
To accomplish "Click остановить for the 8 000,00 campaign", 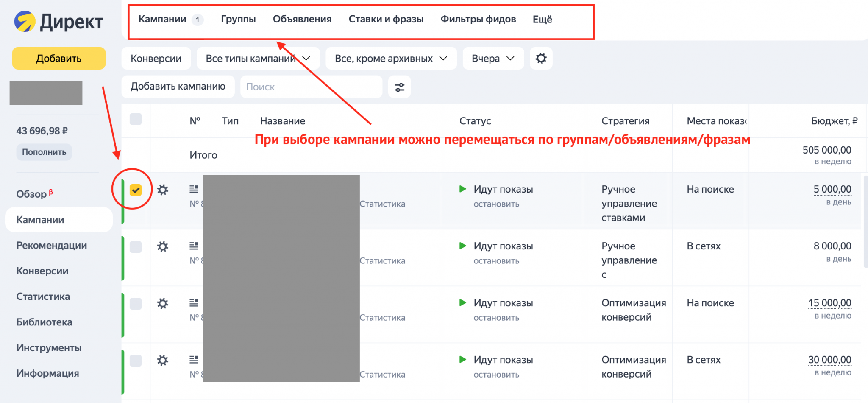I will (496, 261).
